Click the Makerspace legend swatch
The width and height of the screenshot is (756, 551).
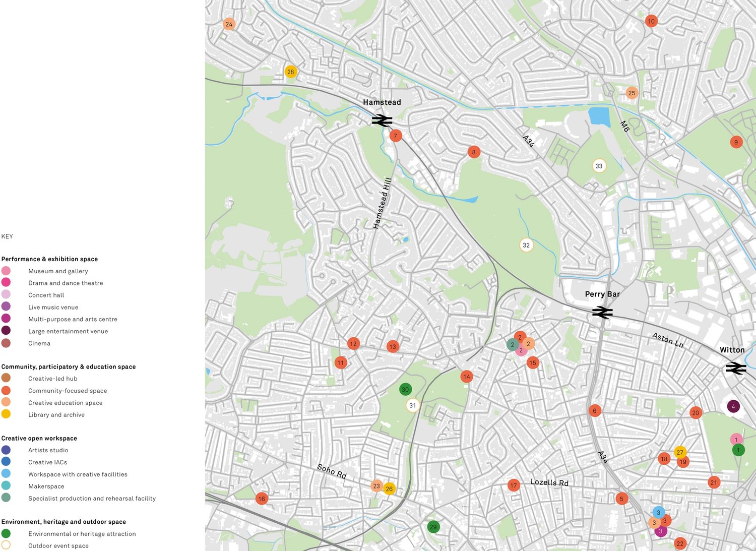pos(6,485)
